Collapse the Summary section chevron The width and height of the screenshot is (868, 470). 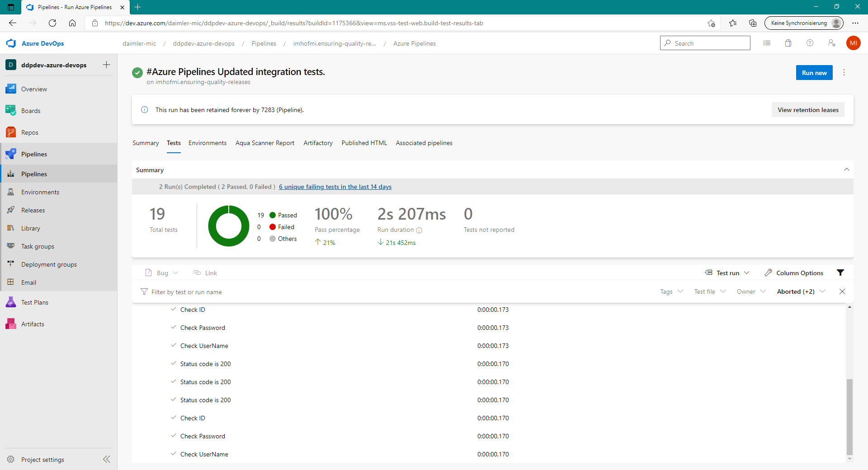point(846,170)
